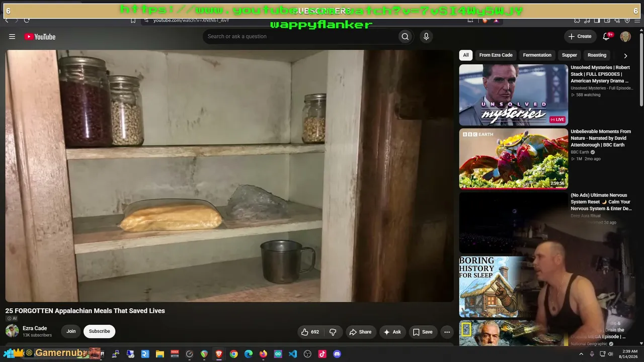The width and height of the screenshot is (644, 362).
Task: Open Chrome from the taskbar
Action: 233,354
